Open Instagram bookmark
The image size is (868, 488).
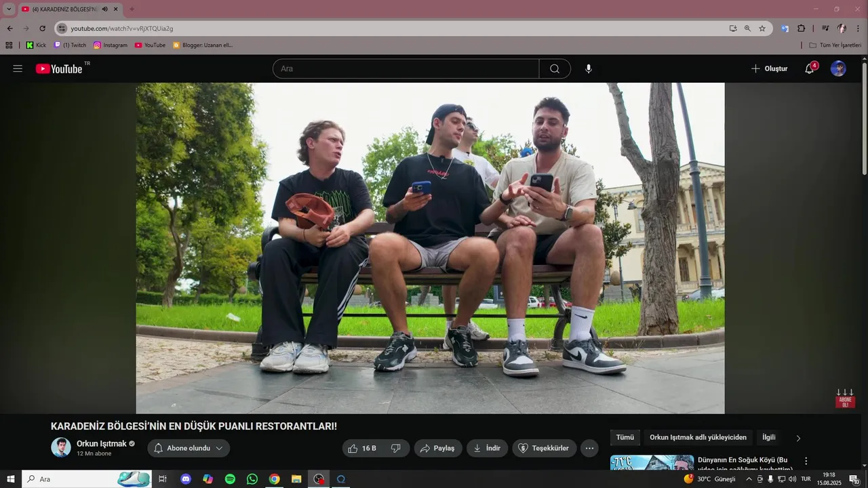pyautogui.click(x=111, y=45)
